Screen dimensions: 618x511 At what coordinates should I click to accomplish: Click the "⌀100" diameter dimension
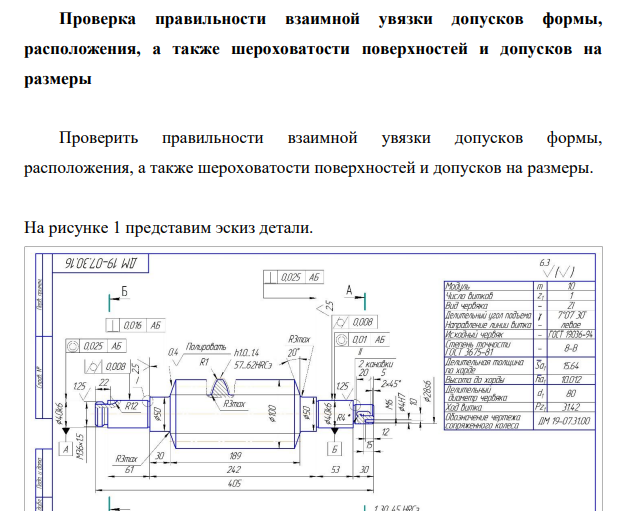272,413
